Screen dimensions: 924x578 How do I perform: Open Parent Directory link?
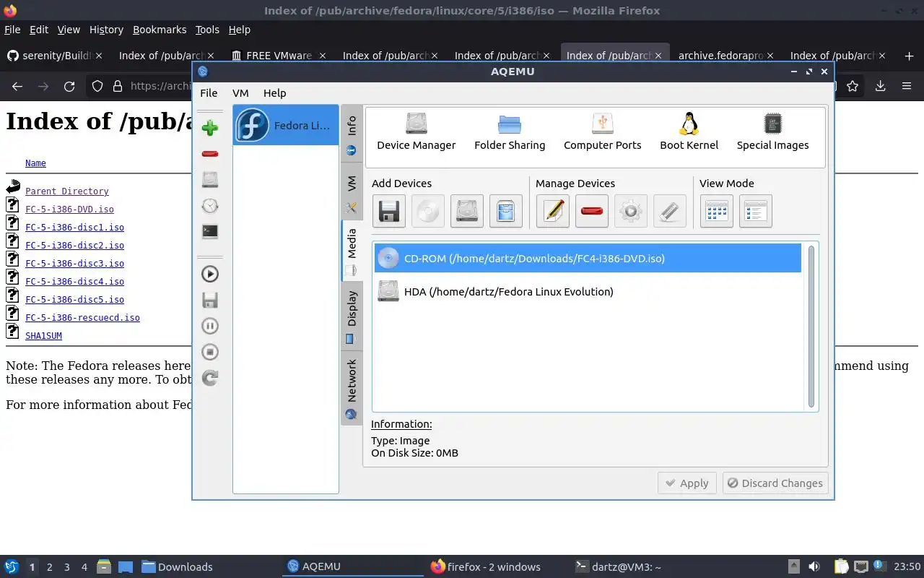click(x=67, y=191)
